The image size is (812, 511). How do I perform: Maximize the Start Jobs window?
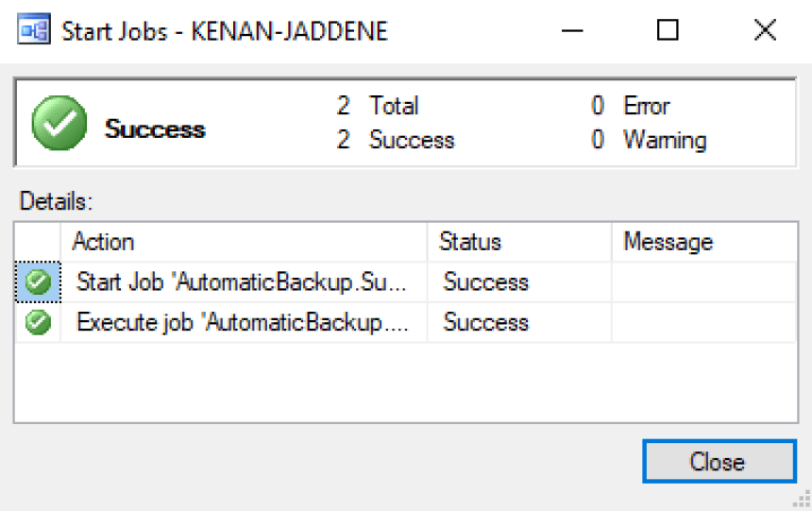[x=668, y=31]
